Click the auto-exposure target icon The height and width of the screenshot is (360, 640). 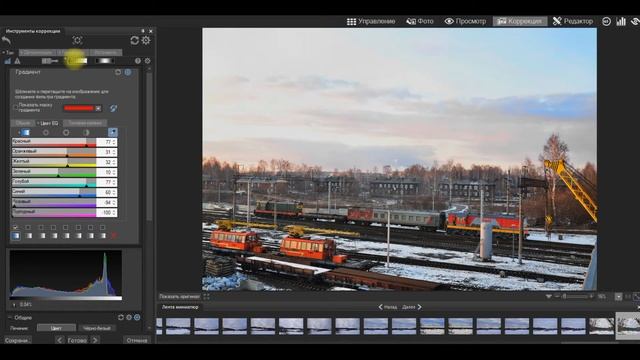[x=77, y=40]
